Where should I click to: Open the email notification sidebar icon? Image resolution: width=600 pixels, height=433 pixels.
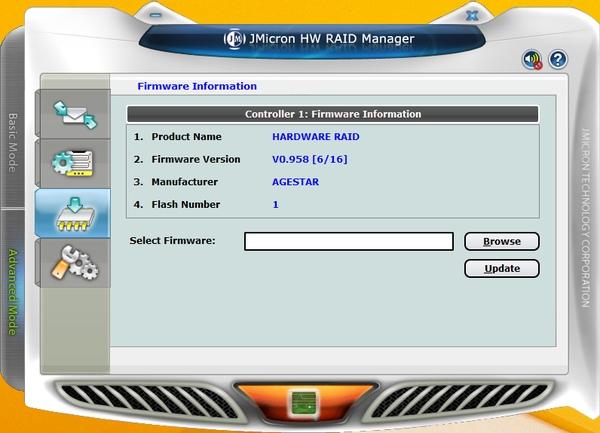click(x=74, y=114)
